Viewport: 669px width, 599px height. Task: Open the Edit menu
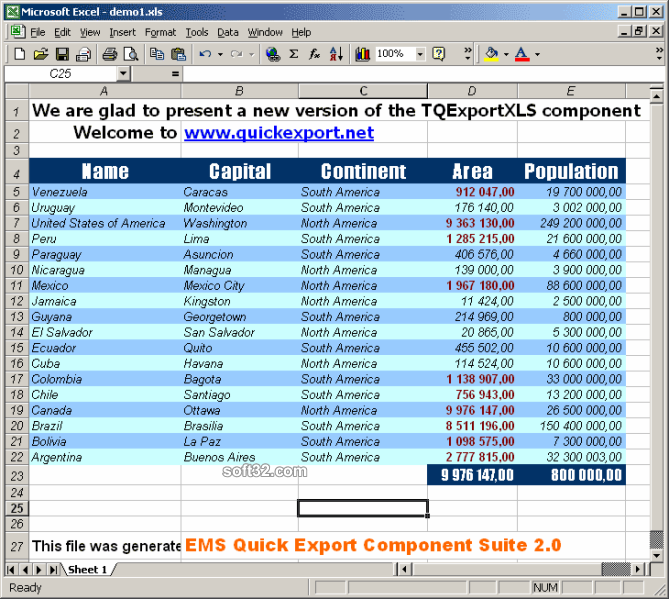point(62,32)
